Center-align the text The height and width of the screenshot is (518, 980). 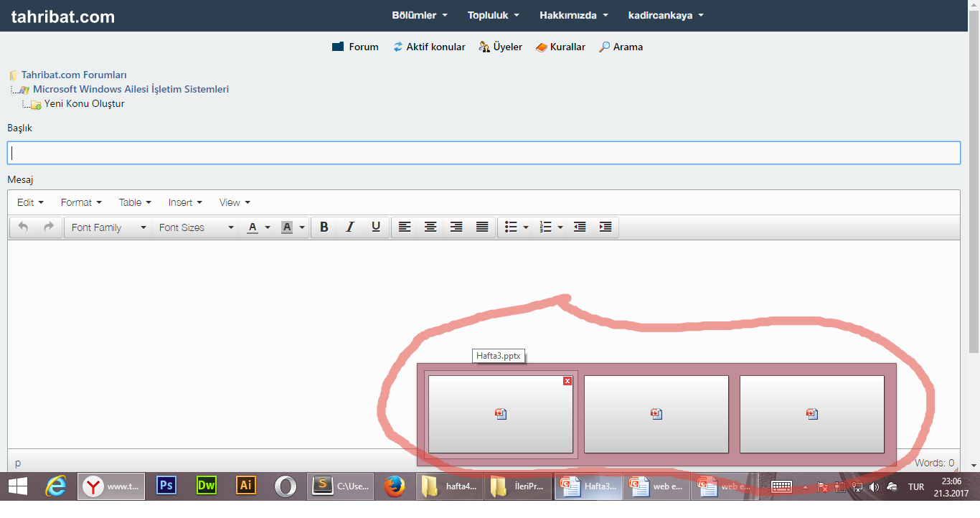point(430,227)
